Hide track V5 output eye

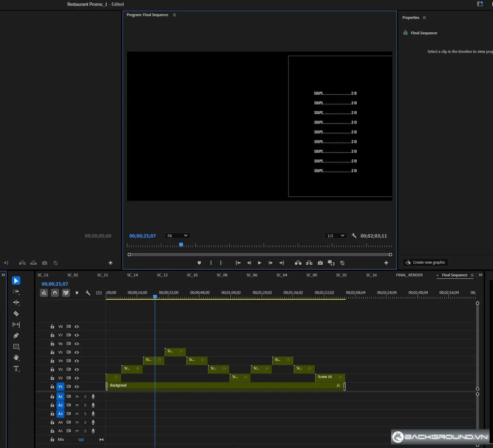point(77,352)
